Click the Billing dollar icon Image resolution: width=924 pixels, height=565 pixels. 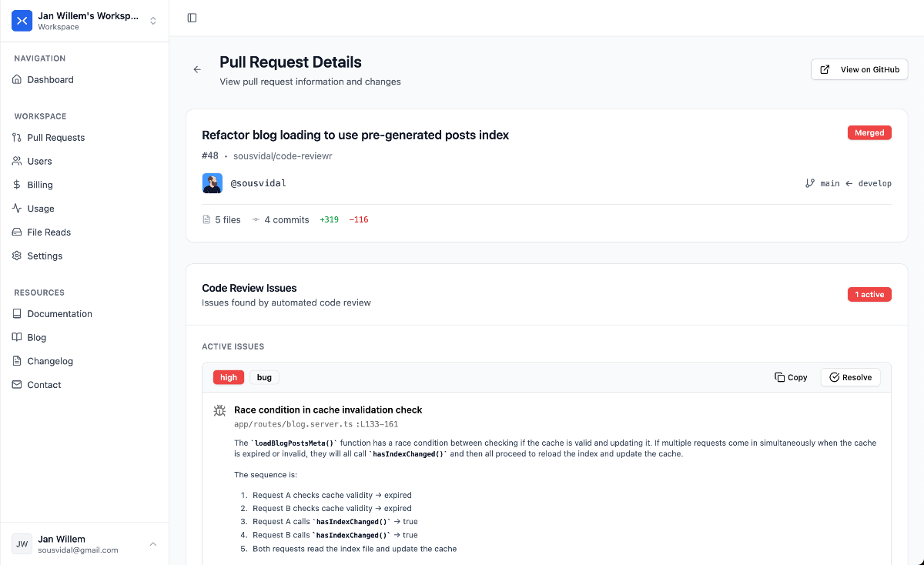[x=17, y=185]
